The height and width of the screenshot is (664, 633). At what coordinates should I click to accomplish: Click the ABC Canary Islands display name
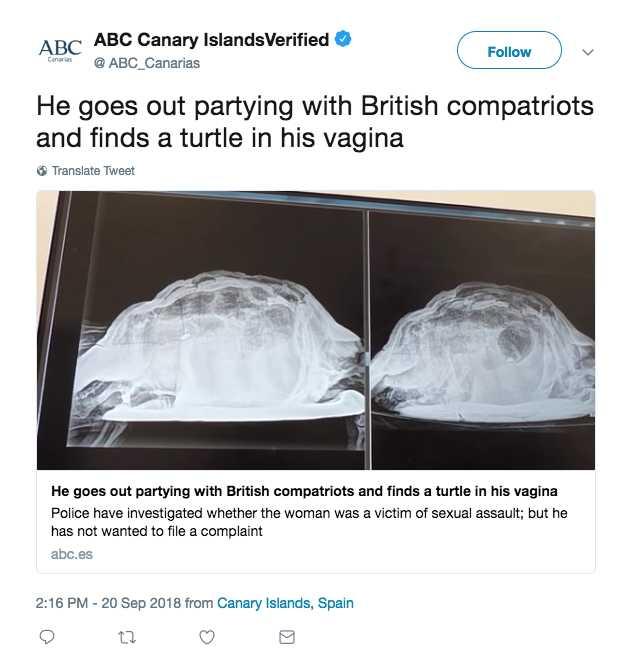(211, 40)
